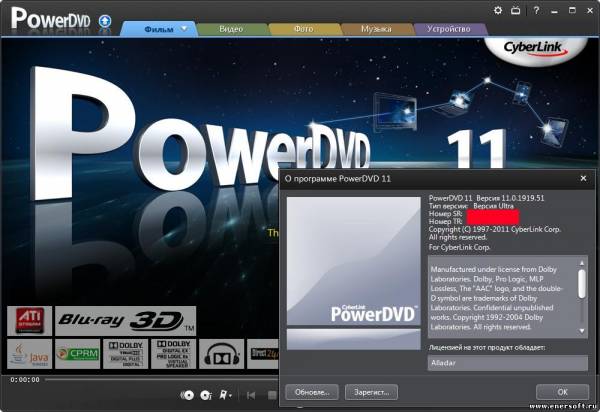Click the license text scrollbar down arrow

pyautogui.click(x=582, y=331)
